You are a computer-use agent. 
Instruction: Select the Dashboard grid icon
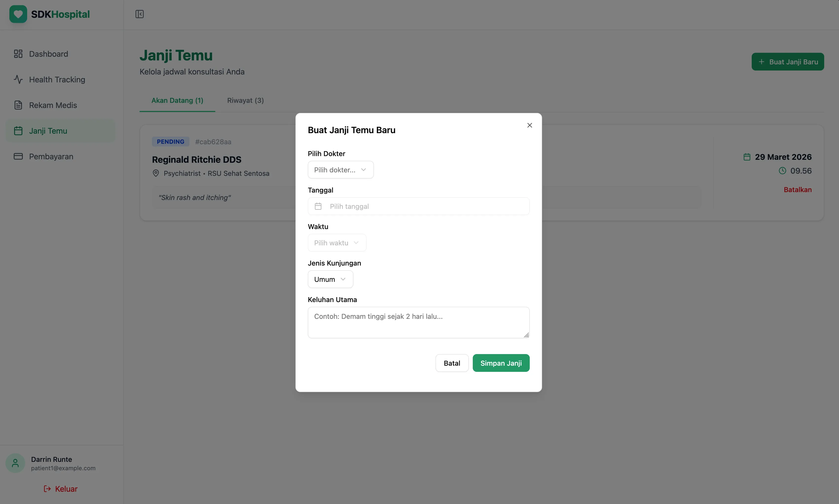pyautogui.click(x=18, y=54)
